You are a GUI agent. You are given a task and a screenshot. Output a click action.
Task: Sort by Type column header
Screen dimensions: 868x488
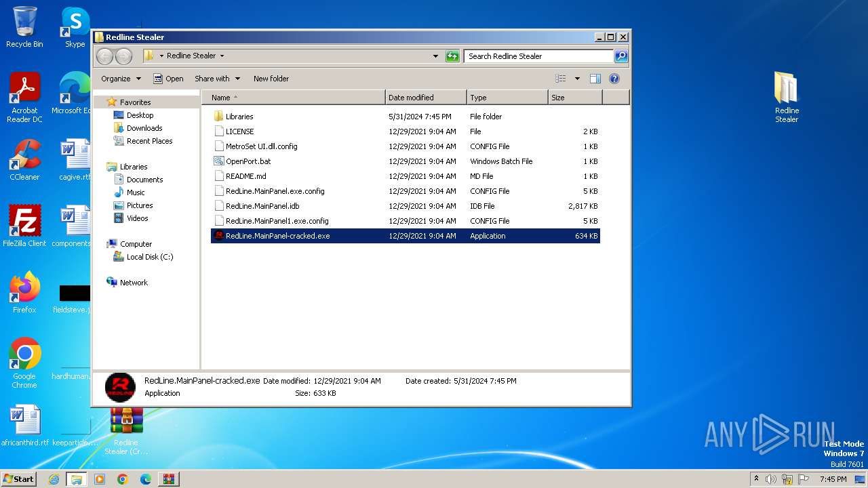[507, 98]
